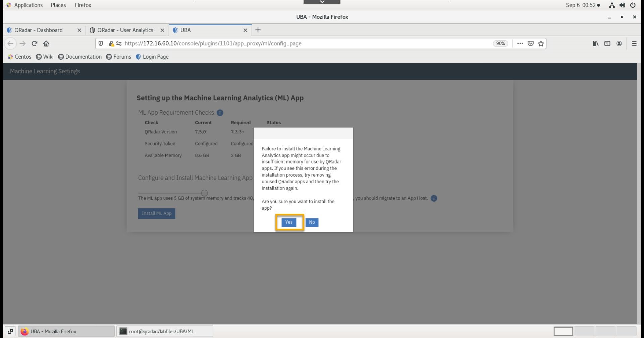Click the show desktop icon in the taskbar
Viewport: 644px width, 338px height.
[10, 331]
